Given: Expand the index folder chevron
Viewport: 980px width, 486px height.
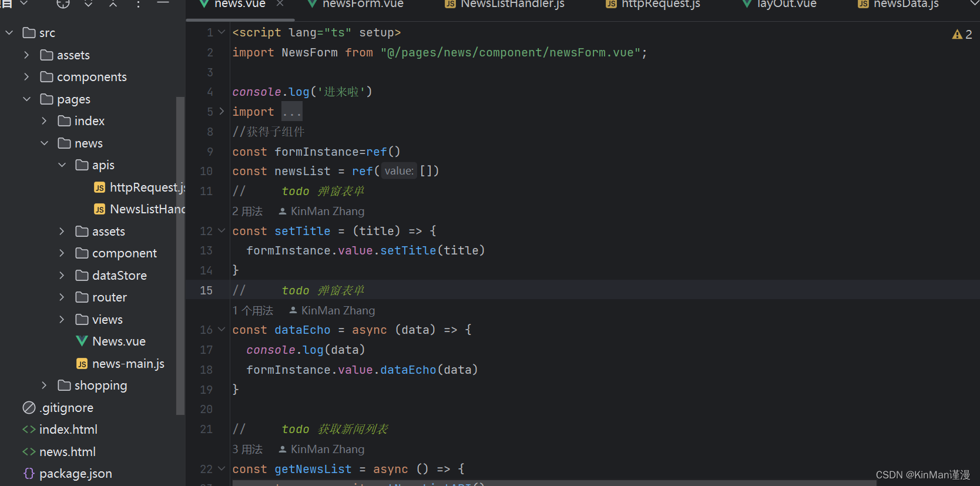Looking at the screenshot, I should click(44, 121).
